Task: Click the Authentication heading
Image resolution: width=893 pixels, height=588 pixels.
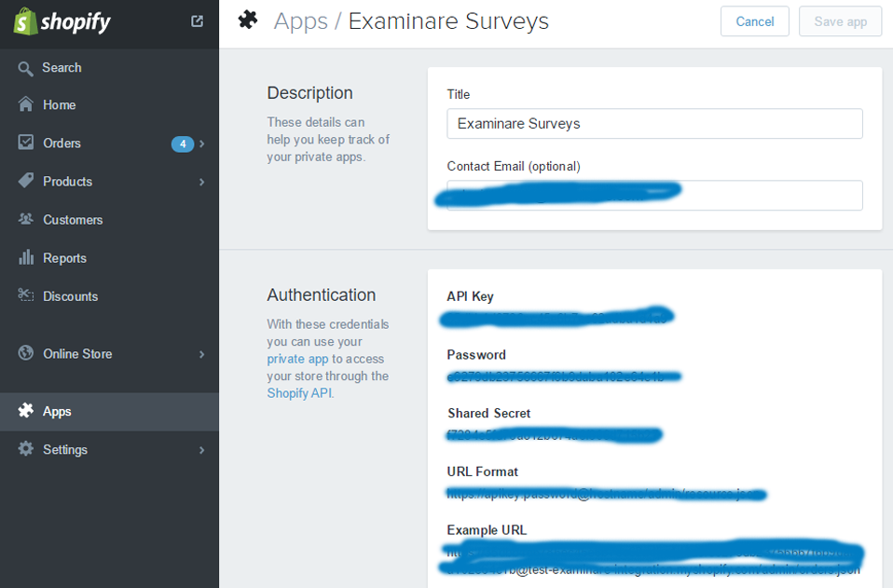Action: [322, 294]
